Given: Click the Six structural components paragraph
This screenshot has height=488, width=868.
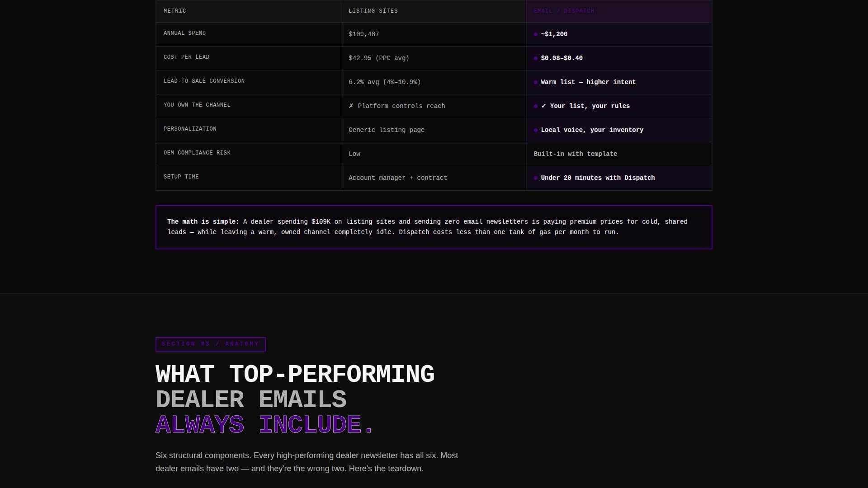Looking at the screenshot, I should pos(307,462).
